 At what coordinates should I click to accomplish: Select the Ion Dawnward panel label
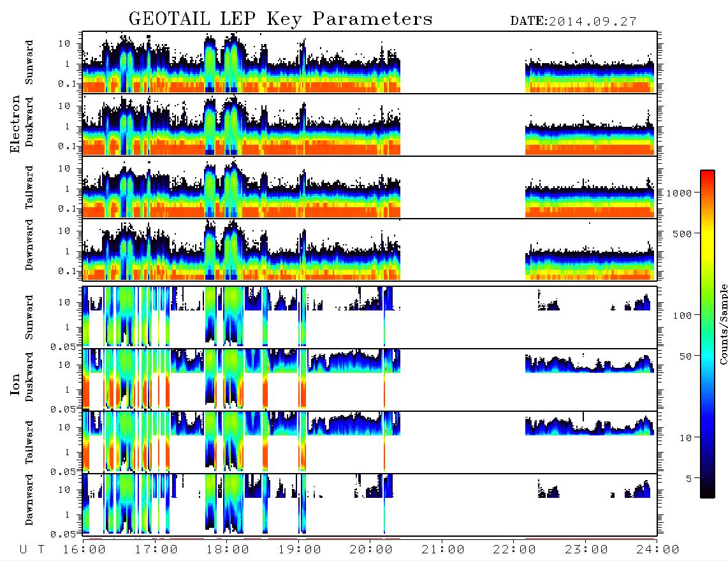[29, 500]
